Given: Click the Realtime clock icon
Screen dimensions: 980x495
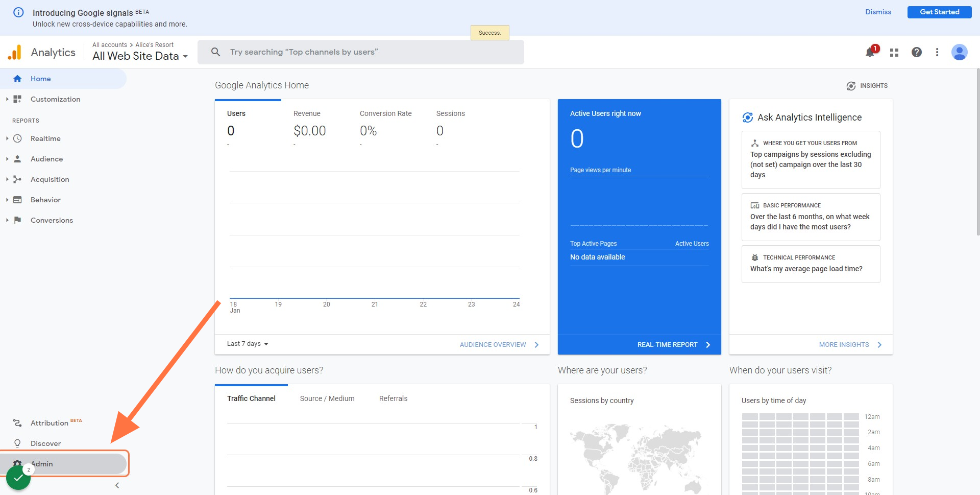Looking at the screenshot, I should click(17, 138).
